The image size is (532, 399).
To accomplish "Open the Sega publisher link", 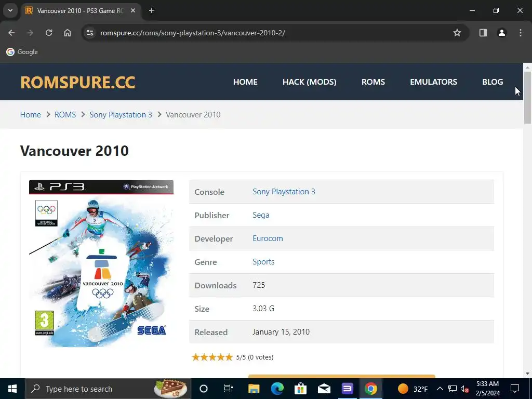I will (261, 215).
